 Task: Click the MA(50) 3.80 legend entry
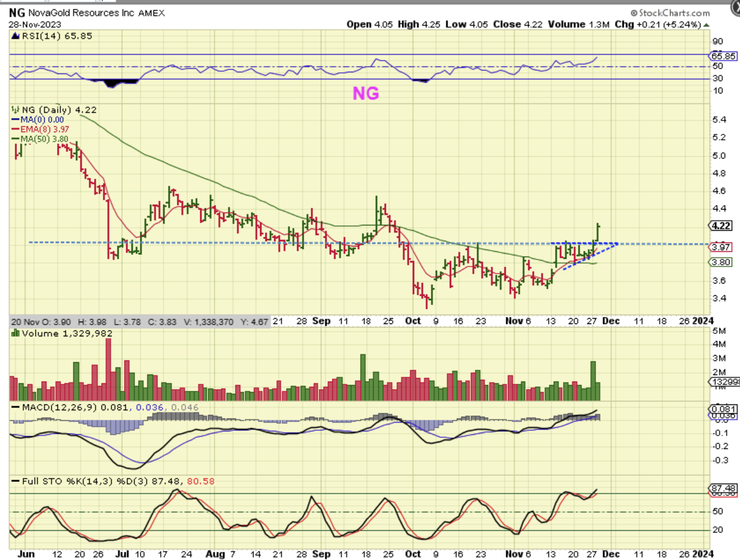tap(45, 139)
